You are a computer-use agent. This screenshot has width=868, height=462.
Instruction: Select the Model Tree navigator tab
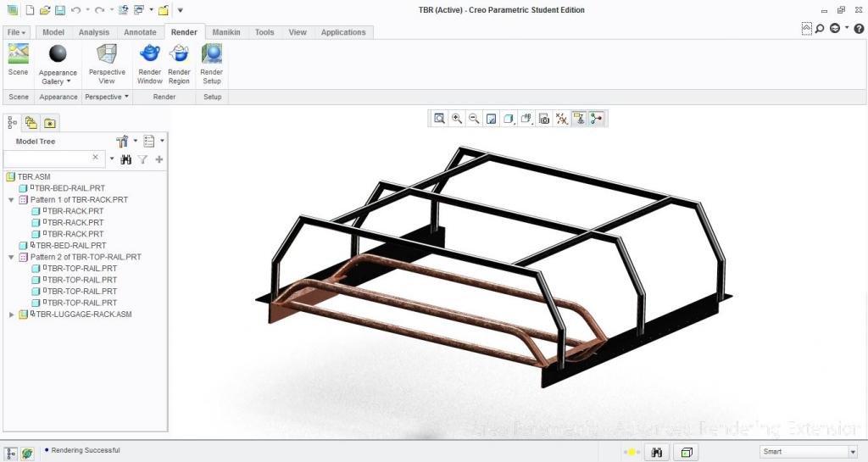12,123
